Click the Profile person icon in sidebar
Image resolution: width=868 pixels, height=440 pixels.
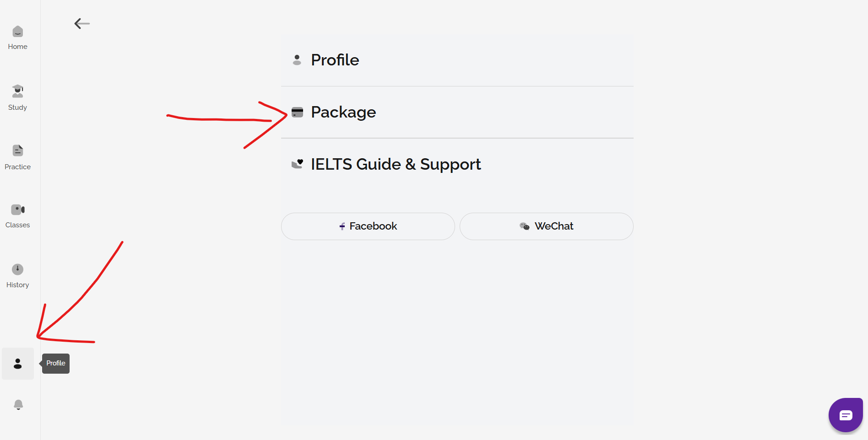18,364
